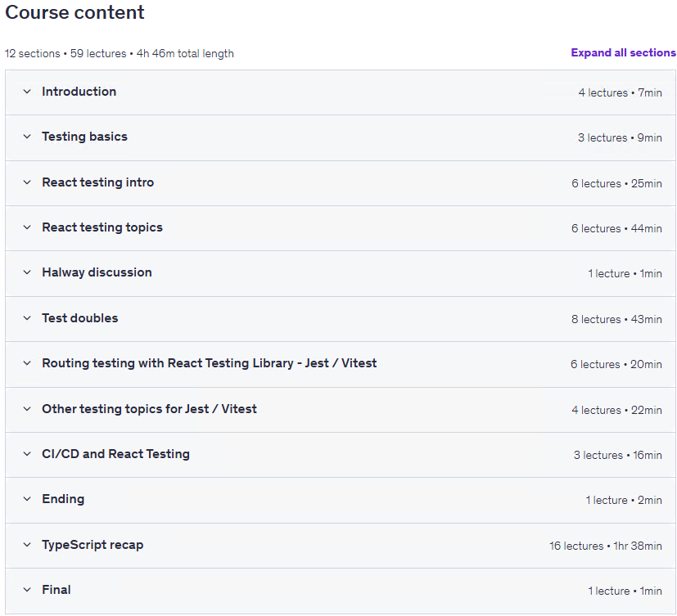Image resolution: width=677 pixels, height=616 pixels.
Task: Open the Ending section title
Action: tap(63, 499)
